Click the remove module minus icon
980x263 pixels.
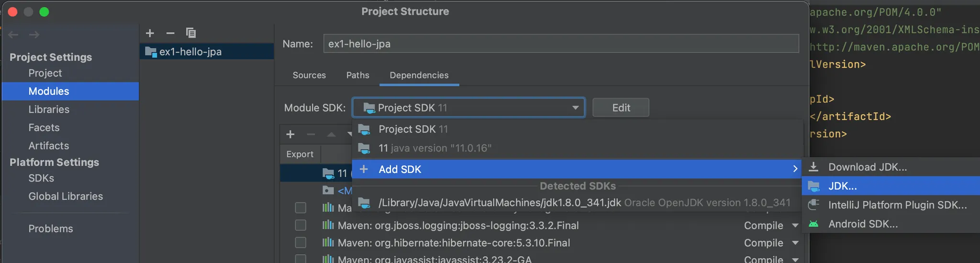point(170,33)
